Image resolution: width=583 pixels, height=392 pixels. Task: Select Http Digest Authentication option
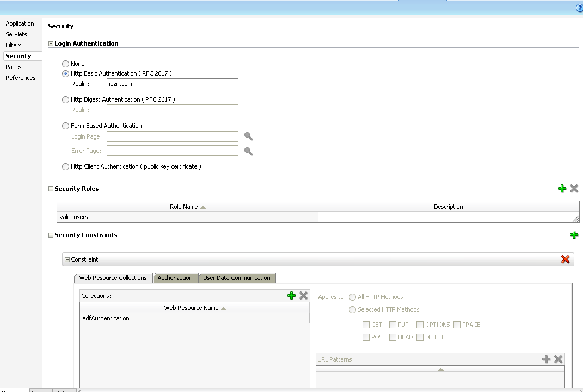(x=65, y=99)
